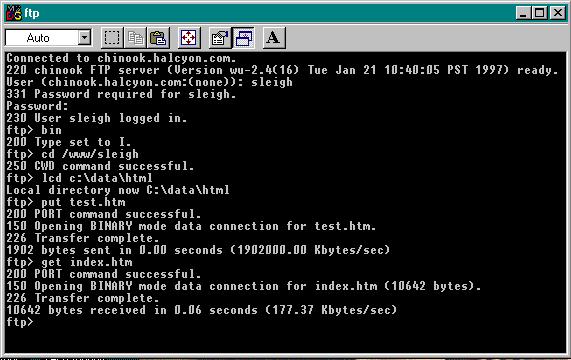Click '200 Type set to I.' line
The width and height of the screenshot is (571, 360).
68,142
